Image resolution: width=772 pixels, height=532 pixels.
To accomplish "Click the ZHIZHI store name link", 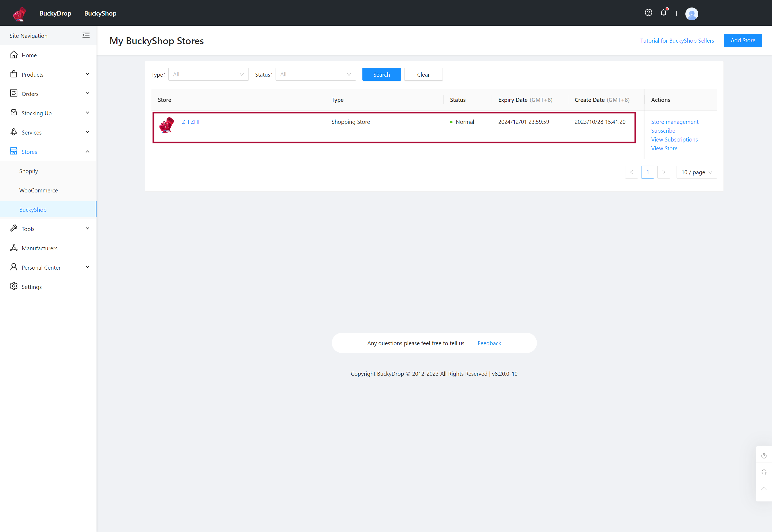I will (191, 121).
